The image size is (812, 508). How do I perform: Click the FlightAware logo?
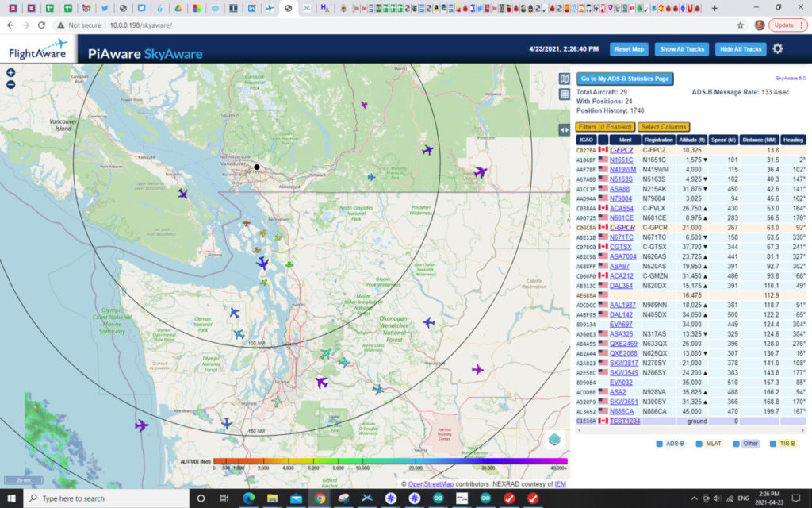coord(38,49)
